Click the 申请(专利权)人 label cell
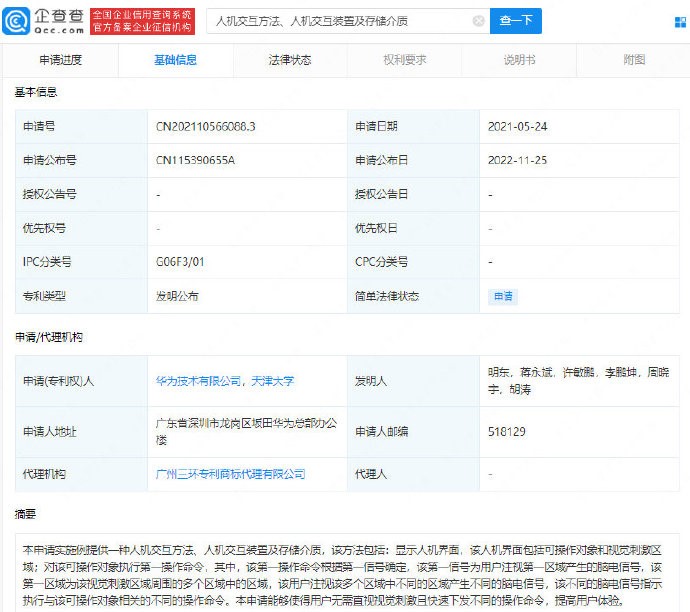The image size is (690, 612). pos(81,381)
